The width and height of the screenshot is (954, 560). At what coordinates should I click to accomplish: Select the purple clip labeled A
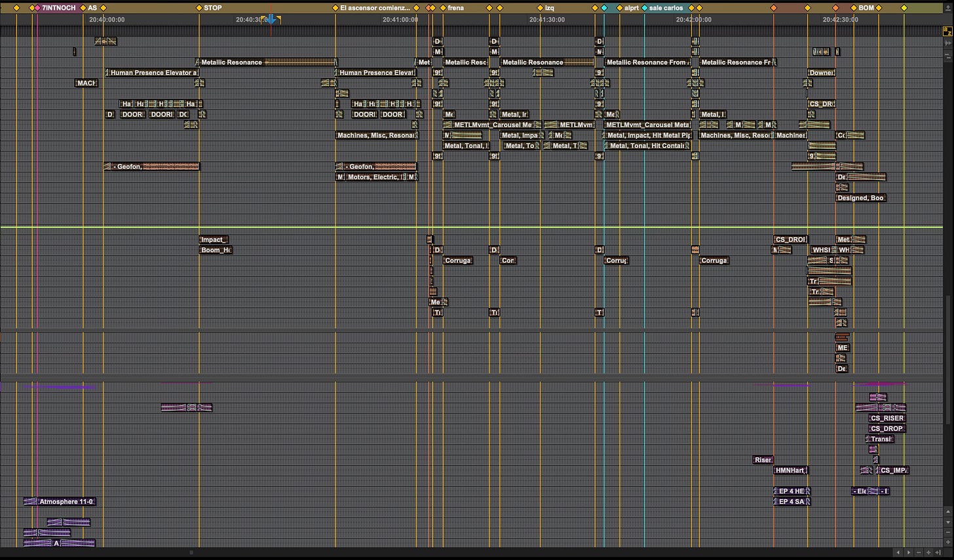tap(60, 543)
